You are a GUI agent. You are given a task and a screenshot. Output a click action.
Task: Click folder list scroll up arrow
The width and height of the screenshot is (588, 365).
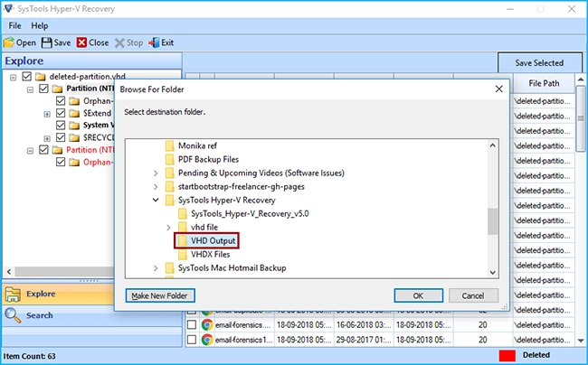tap(493, 145)
